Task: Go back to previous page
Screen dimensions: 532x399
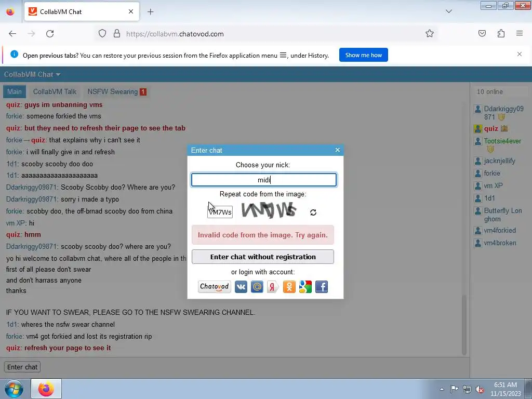Action: pyautogui.click(x=12, y=34)
